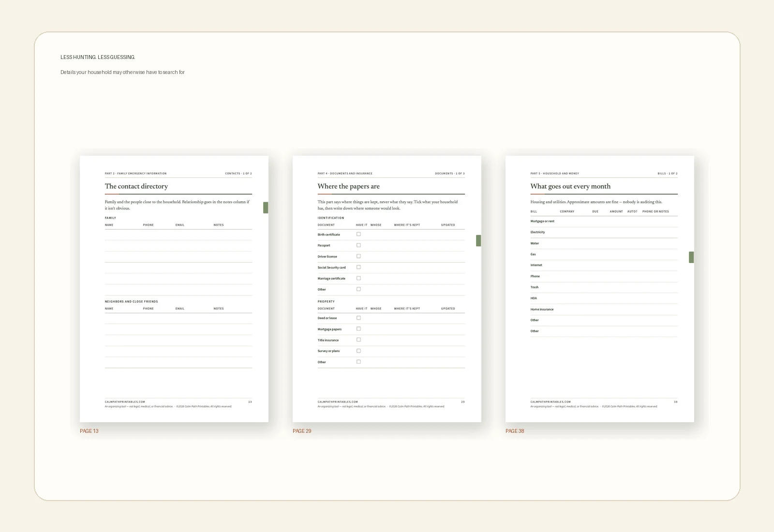This screenshot has width=774, height=532.
Task: Click the "PHONE OR NOTES" column header
Action: pyautogui.click(x=655, y=211)
